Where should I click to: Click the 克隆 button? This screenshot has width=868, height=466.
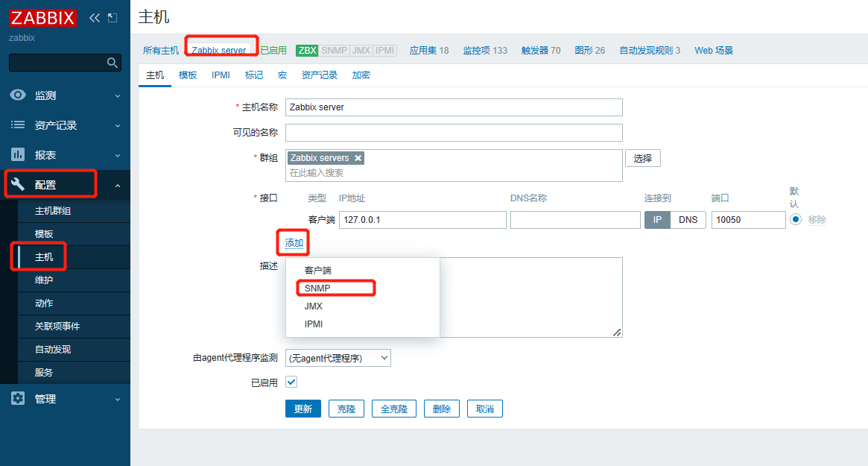coord(346,409)
